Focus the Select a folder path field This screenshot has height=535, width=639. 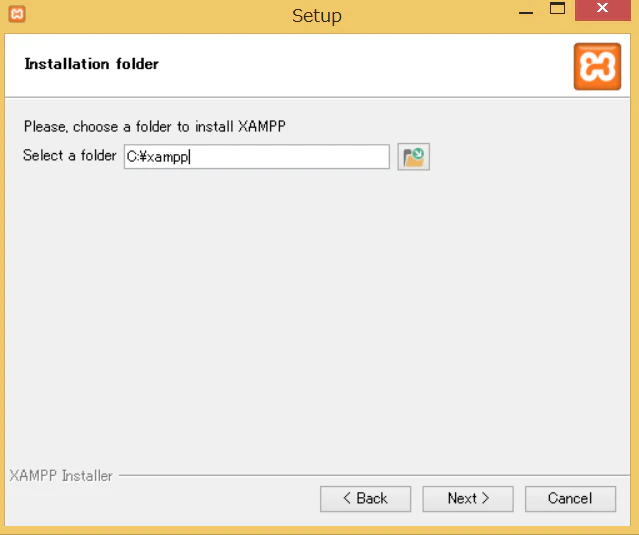(x=257, y=156)
